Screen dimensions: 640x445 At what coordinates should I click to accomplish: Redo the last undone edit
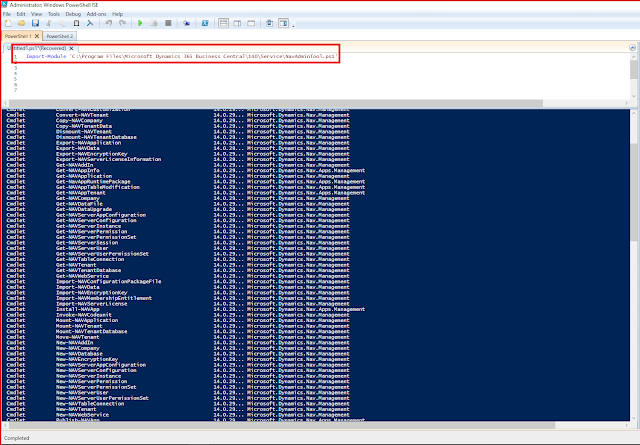(122, 23)
